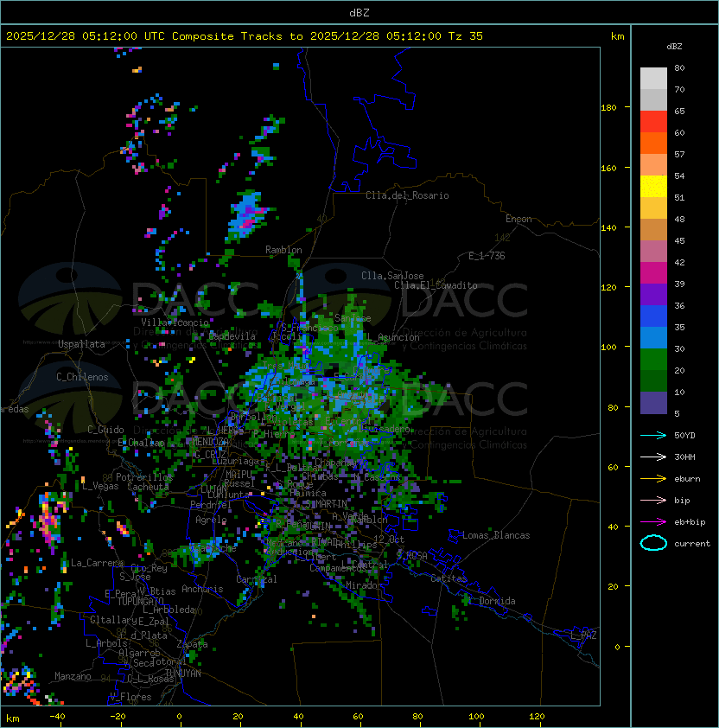The width and height of the screenshot is (719, 728).
Task: Click the cyan 'current' ellipse symbol
Action: coord(653,543)
